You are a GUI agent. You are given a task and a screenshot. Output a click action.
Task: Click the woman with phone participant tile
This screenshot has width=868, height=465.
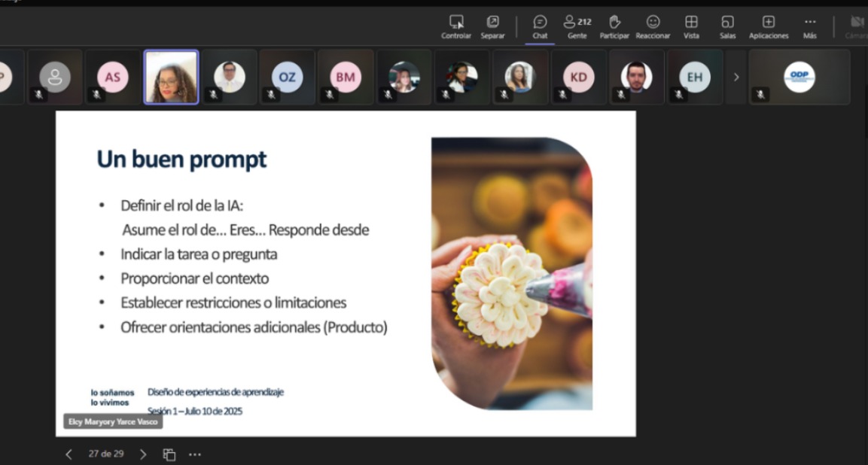404,77
